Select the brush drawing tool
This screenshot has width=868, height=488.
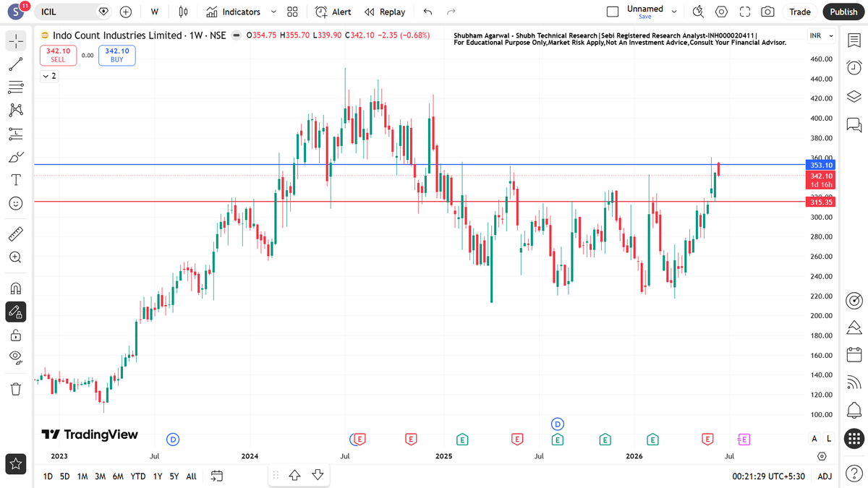(x=16, y=157)
